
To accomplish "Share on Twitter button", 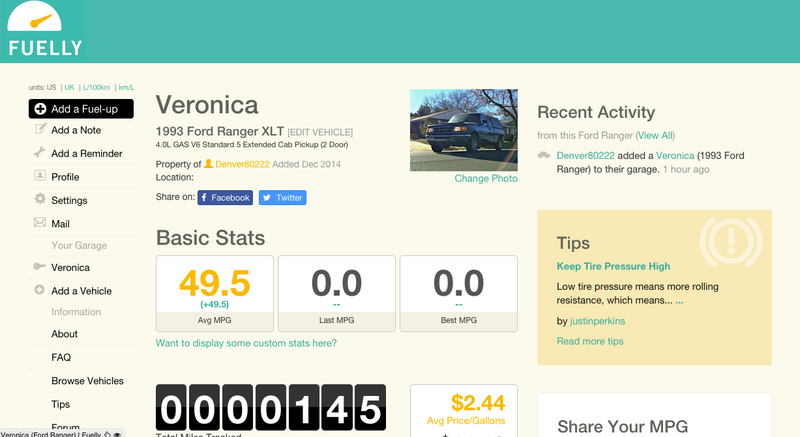I will point(283,197).
